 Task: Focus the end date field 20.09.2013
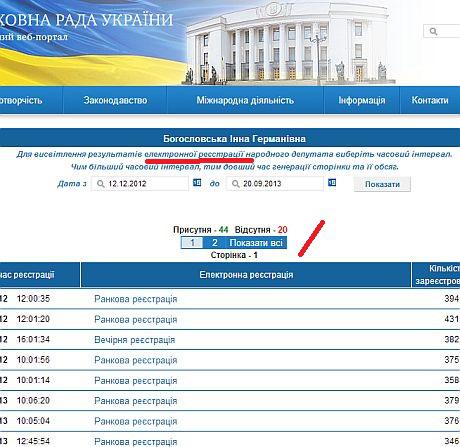(275, 184)
